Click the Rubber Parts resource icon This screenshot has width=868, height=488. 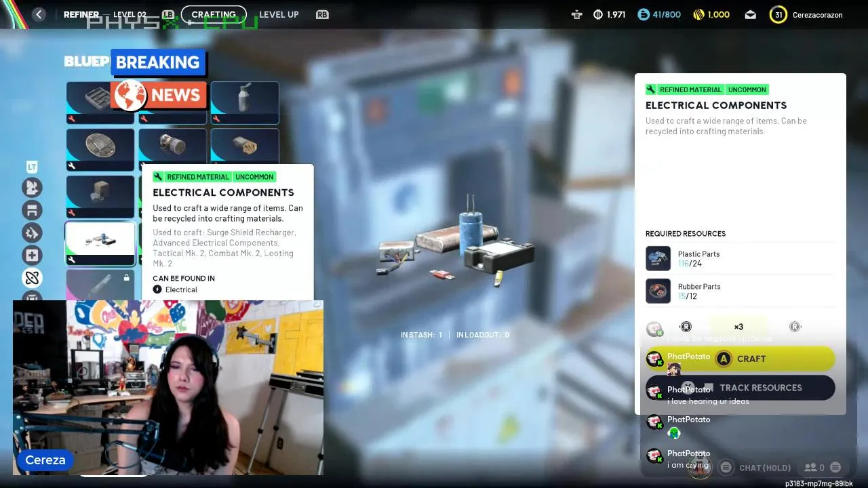(658, 291)
